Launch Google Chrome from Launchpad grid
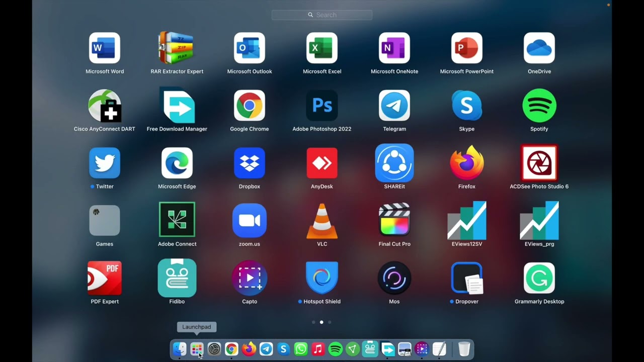 pos(250,106)
